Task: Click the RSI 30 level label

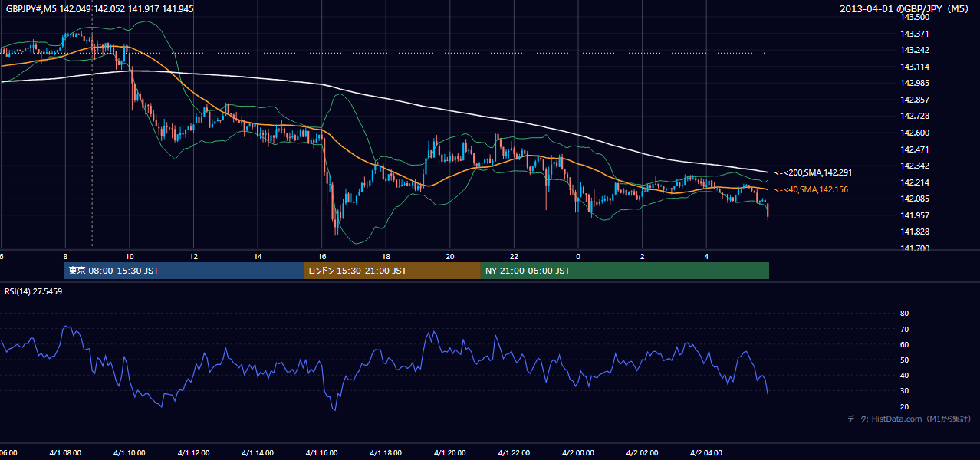Action: (904, 390)
